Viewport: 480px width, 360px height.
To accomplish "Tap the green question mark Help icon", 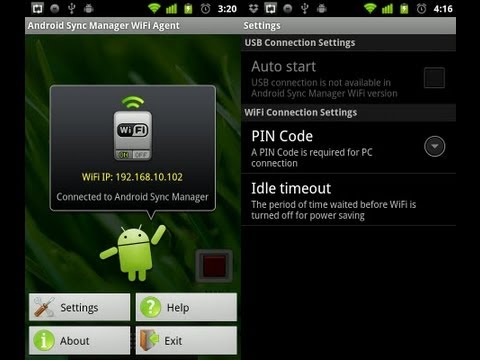I will coord(150,307).
